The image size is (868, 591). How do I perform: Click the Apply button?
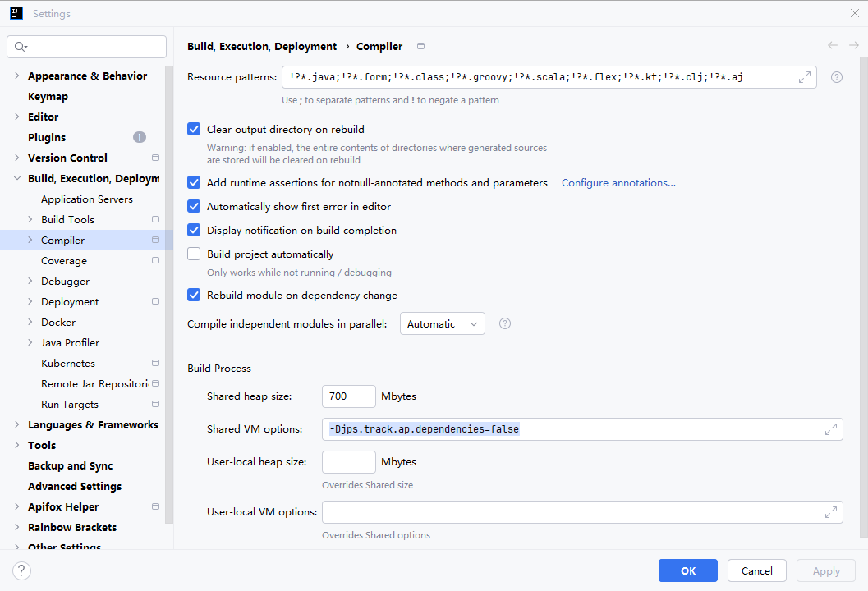coord(826,570)
